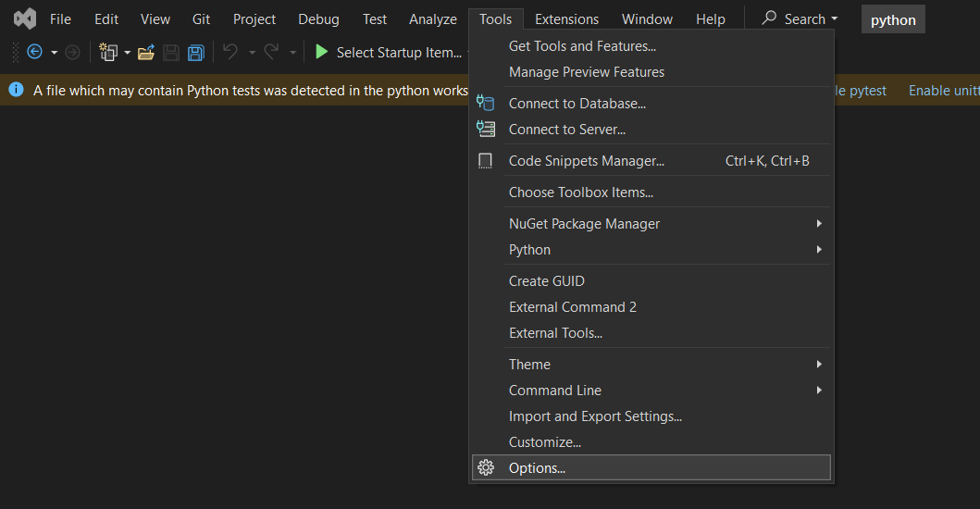
Task: Close the open Tools menu header
Action: (496, 19)
